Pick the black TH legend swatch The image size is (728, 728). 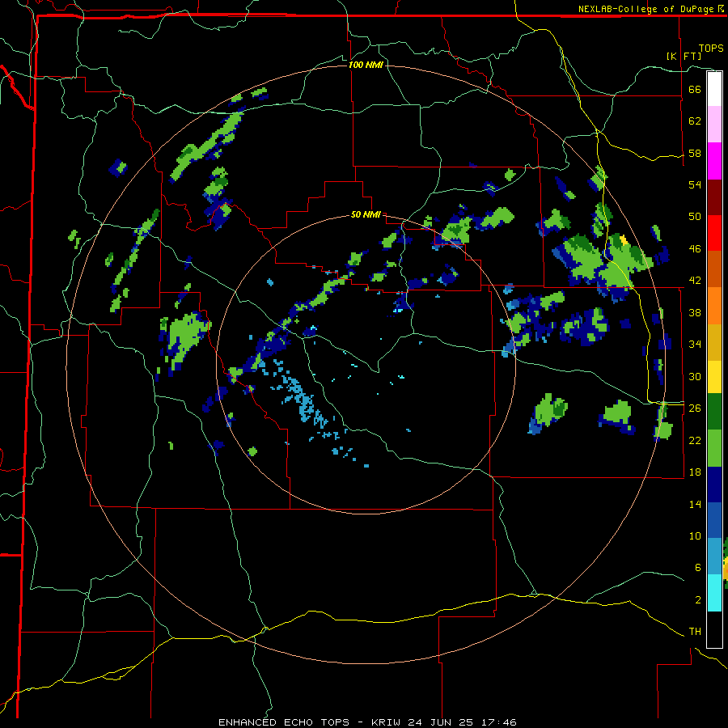tap(714, 629)
